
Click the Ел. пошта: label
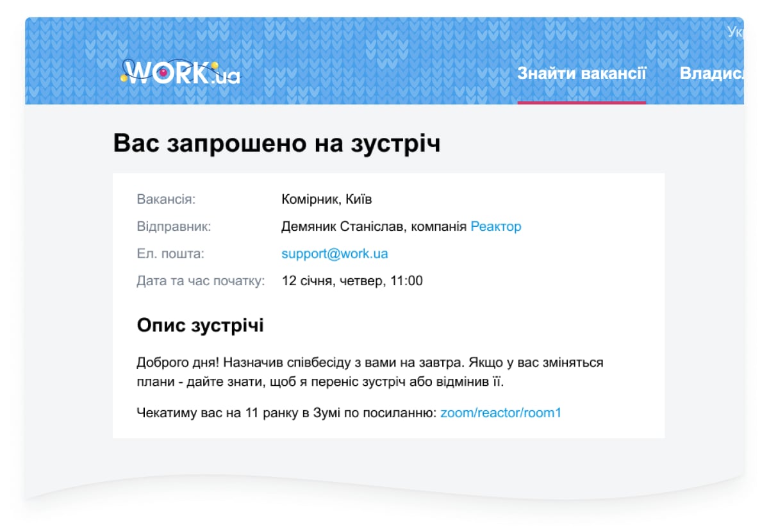[170, 254]
